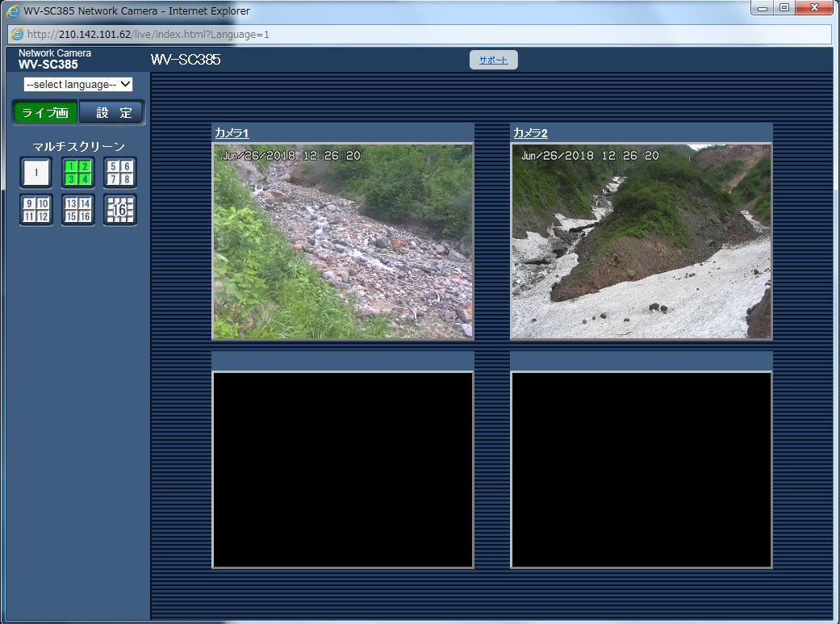Open the select language dropdown
This screenshot has width=840, height=624.
pos(78,84)
